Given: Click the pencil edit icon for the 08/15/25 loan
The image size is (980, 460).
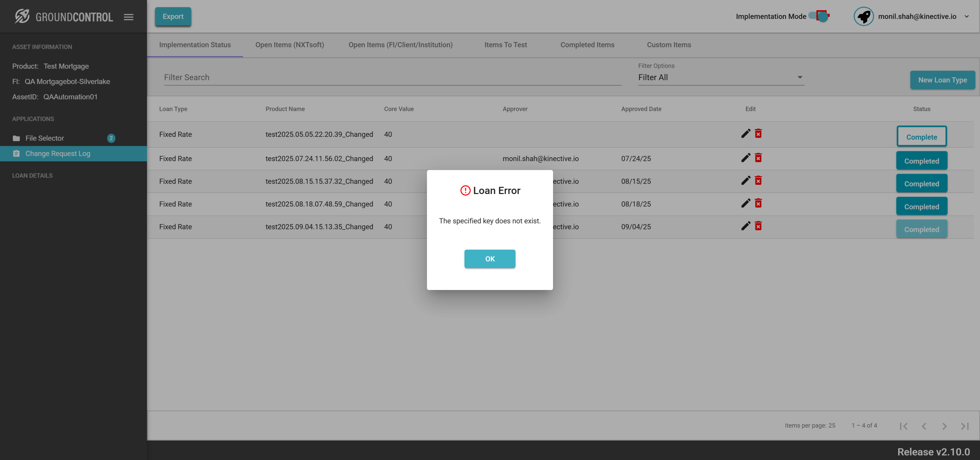Looking at the screenshot, I should click(x=746, y=181).
